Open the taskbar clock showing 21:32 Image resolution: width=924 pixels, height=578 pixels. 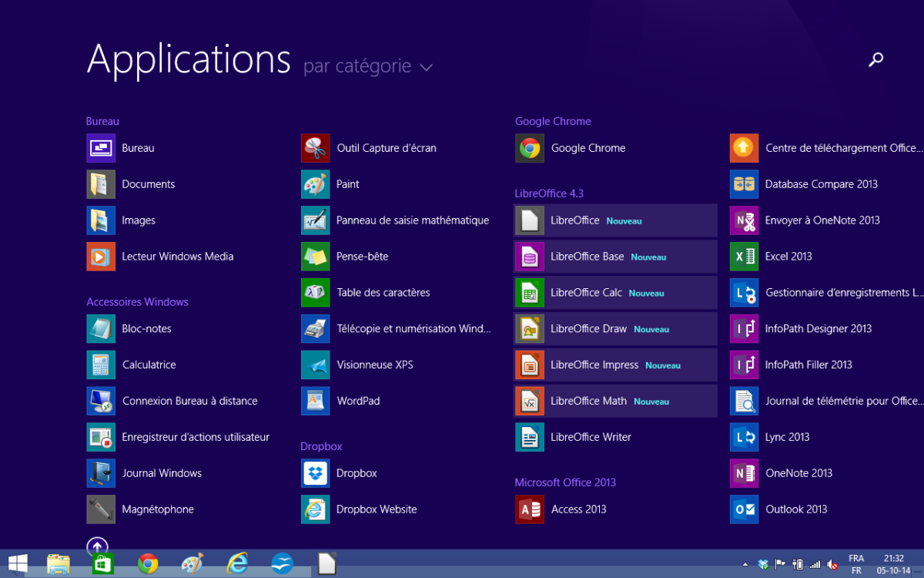tap(893, 564)
